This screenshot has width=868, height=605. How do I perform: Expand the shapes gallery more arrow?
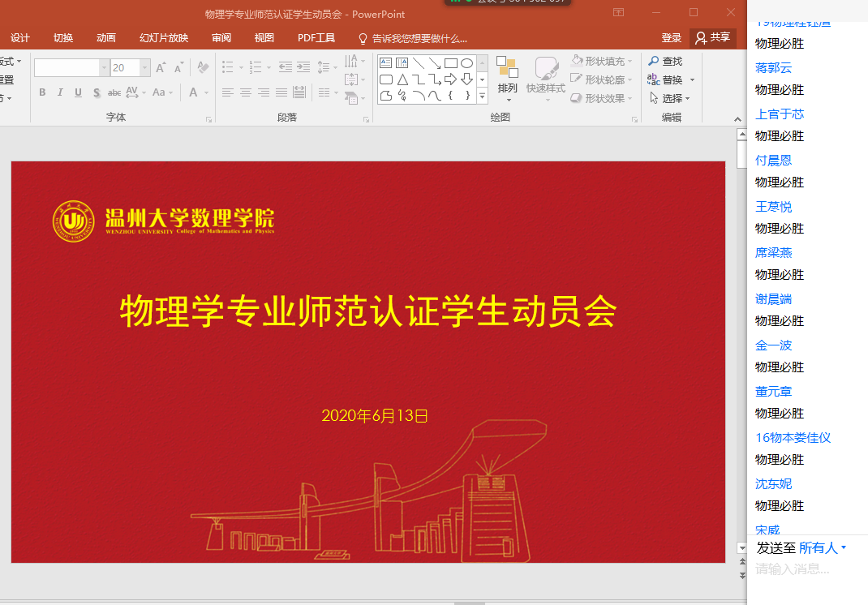[482, 97]
